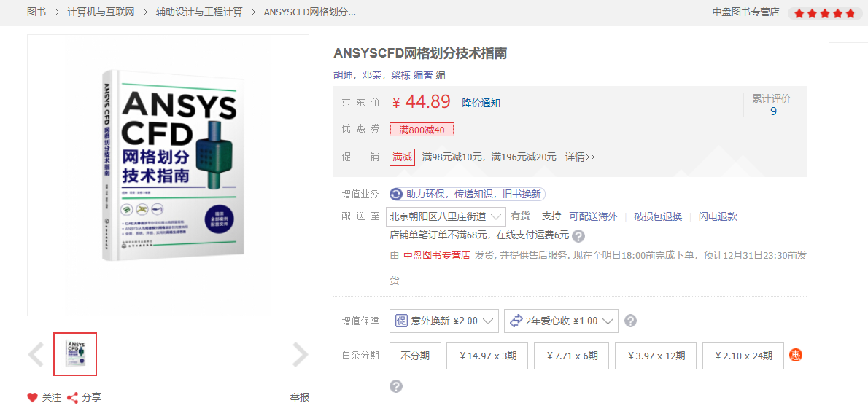
Task: Click 降价通知 price alert link
Action: click(481, 102)
